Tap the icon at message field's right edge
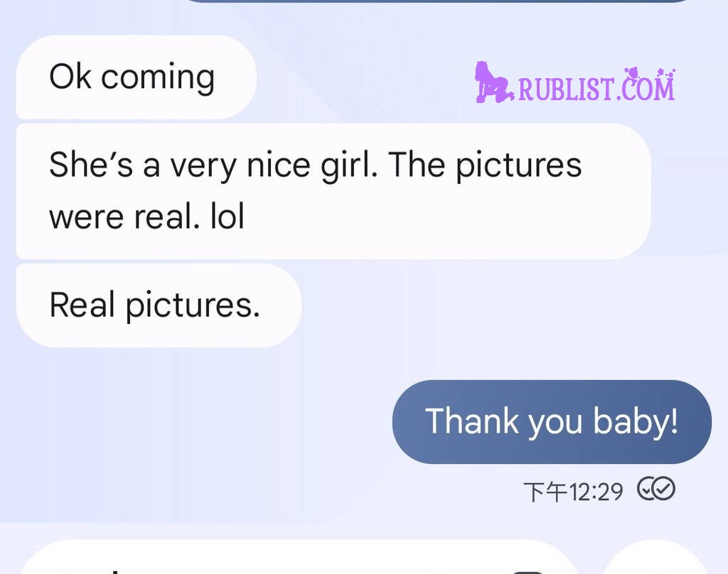This screenshot has height=574, width=728. pos(527,572)
